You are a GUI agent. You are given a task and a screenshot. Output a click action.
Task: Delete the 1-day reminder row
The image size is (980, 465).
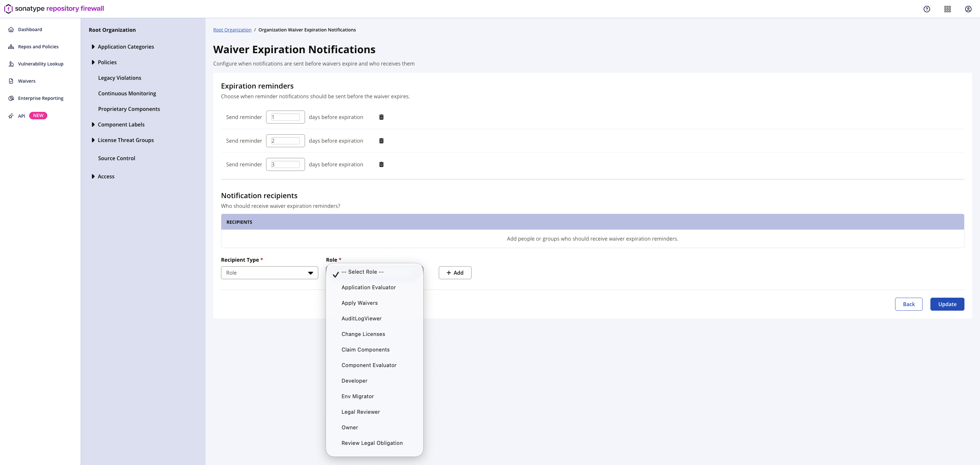[381, 117]
